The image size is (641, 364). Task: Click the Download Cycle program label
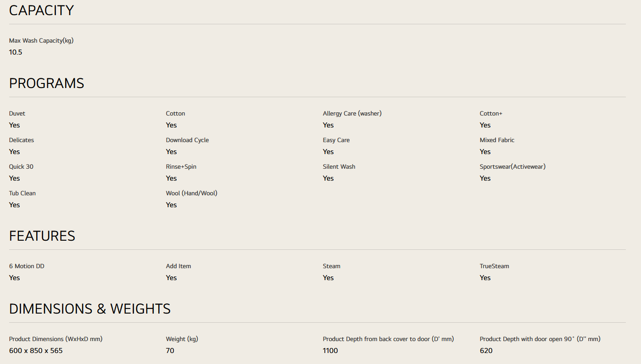coord(187,140)
